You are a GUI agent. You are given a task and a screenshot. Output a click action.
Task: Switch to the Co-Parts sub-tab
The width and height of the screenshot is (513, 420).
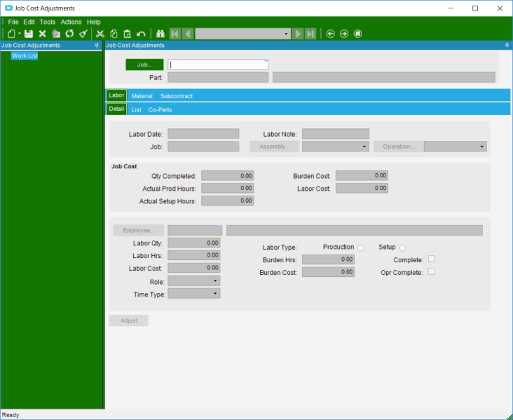pos(160,109)
